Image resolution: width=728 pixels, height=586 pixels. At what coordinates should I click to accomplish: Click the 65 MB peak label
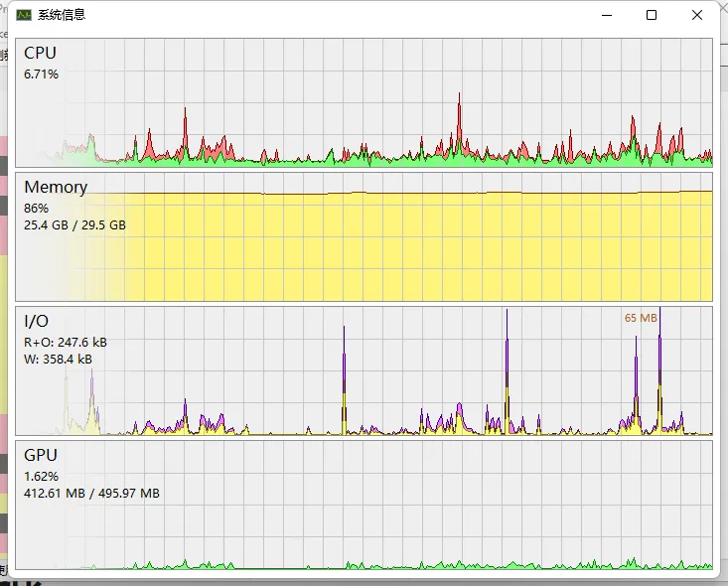tap(641, 318)
